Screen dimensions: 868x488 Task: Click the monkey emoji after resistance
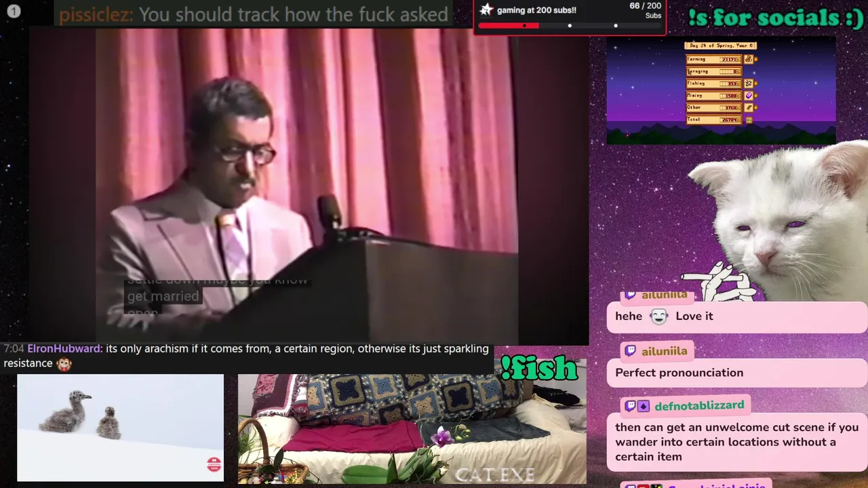[x=64, y=364]
